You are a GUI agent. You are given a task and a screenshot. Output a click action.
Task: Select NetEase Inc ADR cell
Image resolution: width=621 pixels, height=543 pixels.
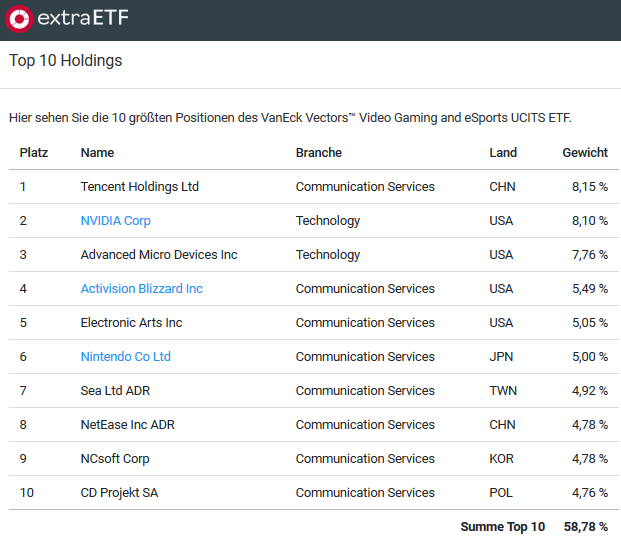tap(128, 425)
